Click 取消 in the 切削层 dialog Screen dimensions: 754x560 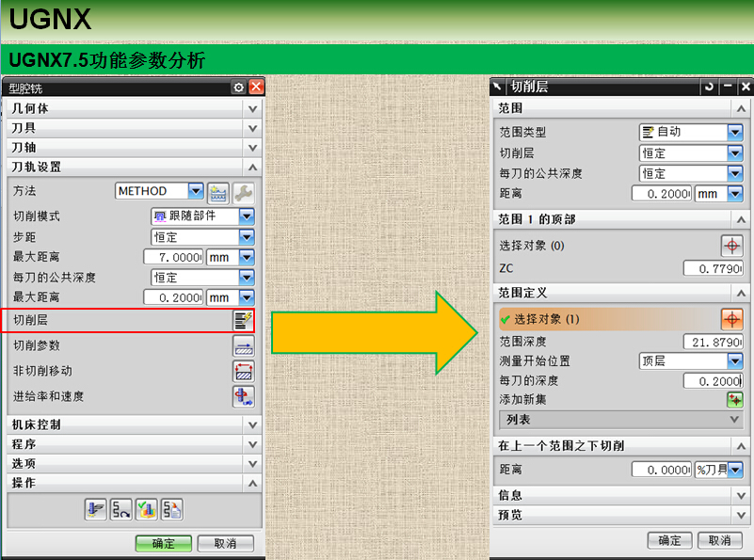click(x=720, y=540)
